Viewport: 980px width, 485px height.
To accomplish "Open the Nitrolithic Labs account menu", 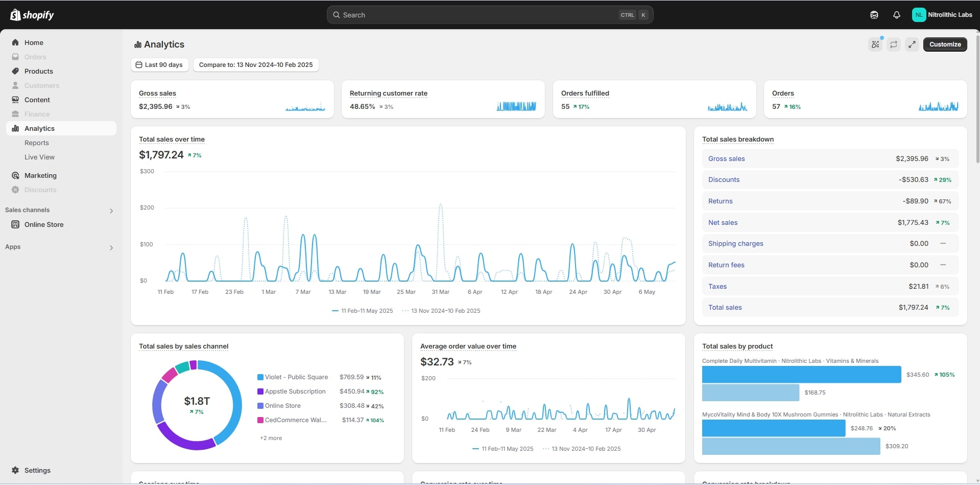I will [x=942, y=15].
